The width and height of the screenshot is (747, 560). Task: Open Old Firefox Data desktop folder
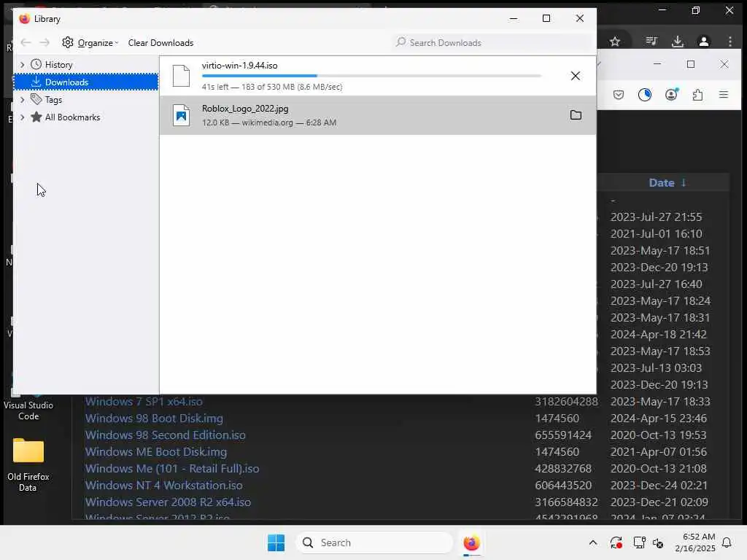click(28, 464)
